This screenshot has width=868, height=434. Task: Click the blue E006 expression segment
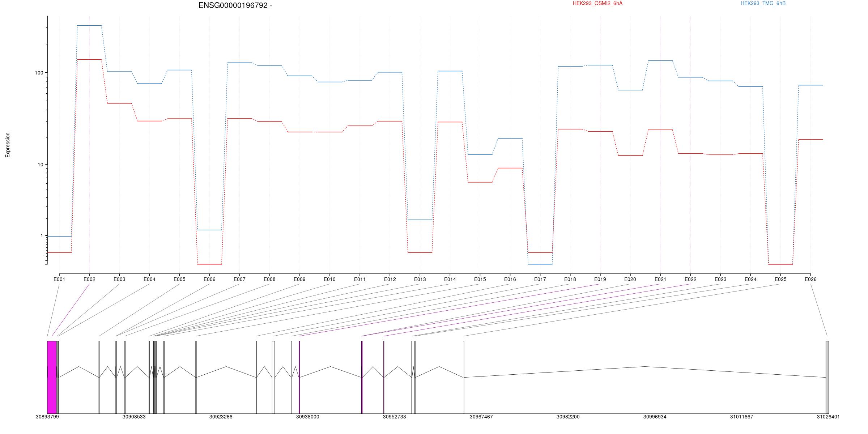click(x=209, y=230)
